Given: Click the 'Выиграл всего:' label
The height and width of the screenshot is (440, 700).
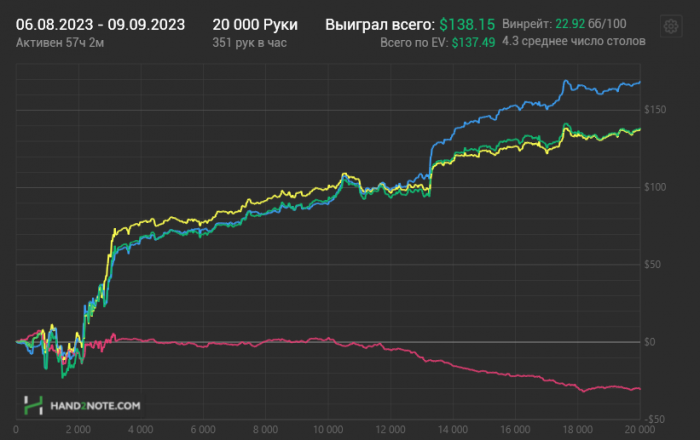Looking at the screenshot, I should point(380,25).
